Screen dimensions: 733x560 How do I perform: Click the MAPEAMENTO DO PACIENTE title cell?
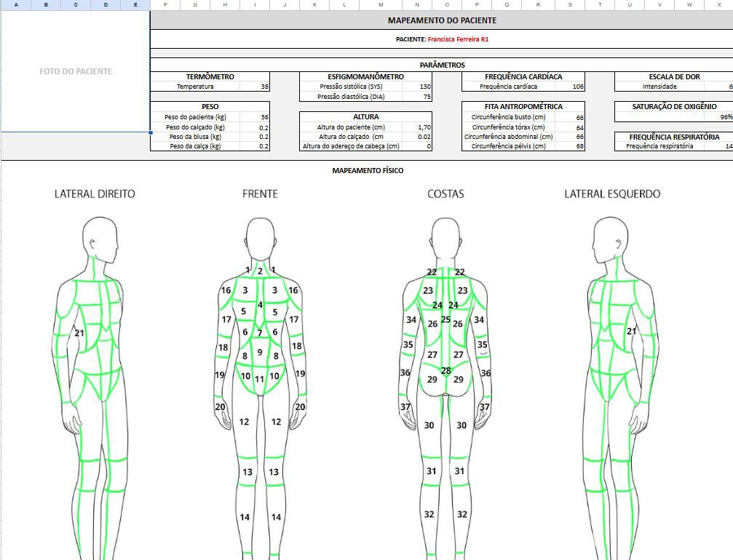(442, 20)
